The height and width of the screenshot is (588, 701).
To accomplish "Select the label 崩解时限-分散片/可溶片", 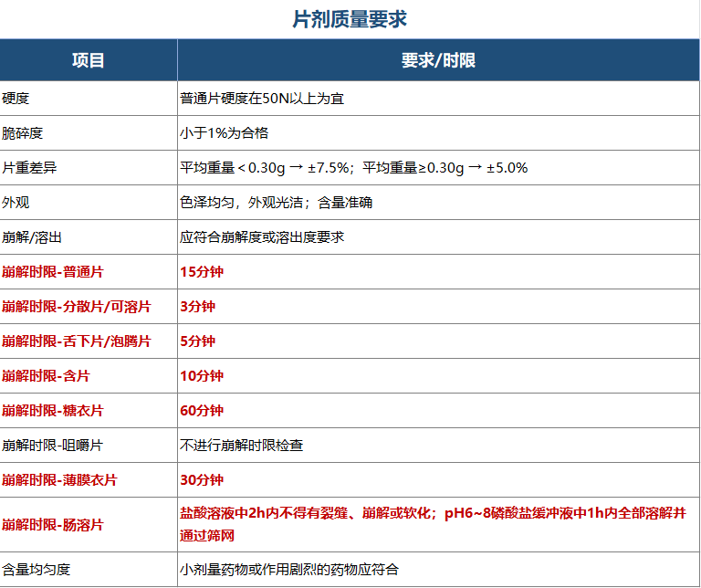I will point(77,306).
